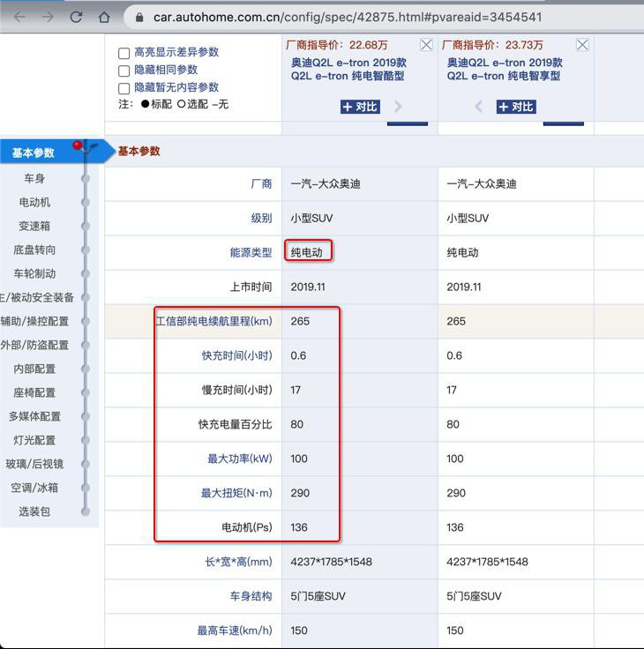Jump to 内部配置 section

point(34,369)
